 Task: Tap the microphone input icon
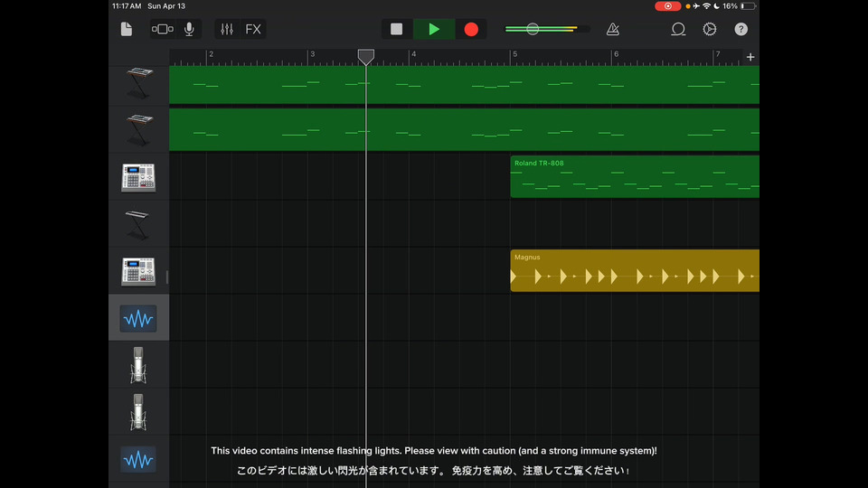tap(189, 29)
